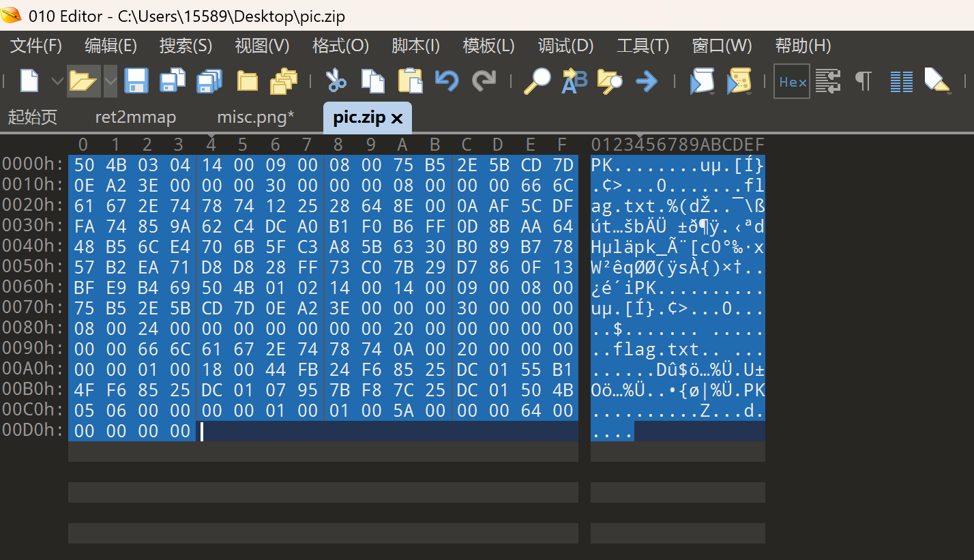Expand the New file dropdown arrow
This screenshot has width=974, height=560.
tap(57, 82)
